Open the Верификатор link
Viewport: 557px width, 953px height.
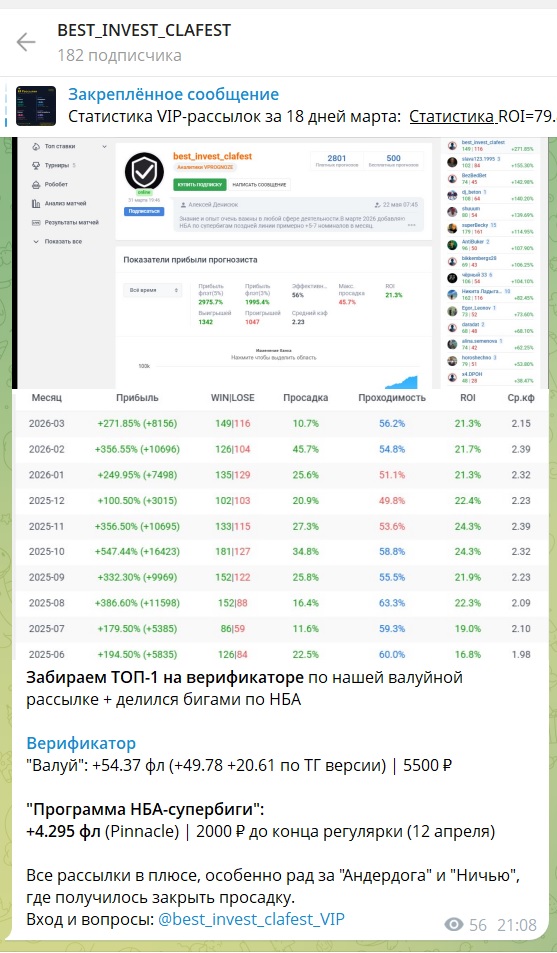(x=81, y=743)
